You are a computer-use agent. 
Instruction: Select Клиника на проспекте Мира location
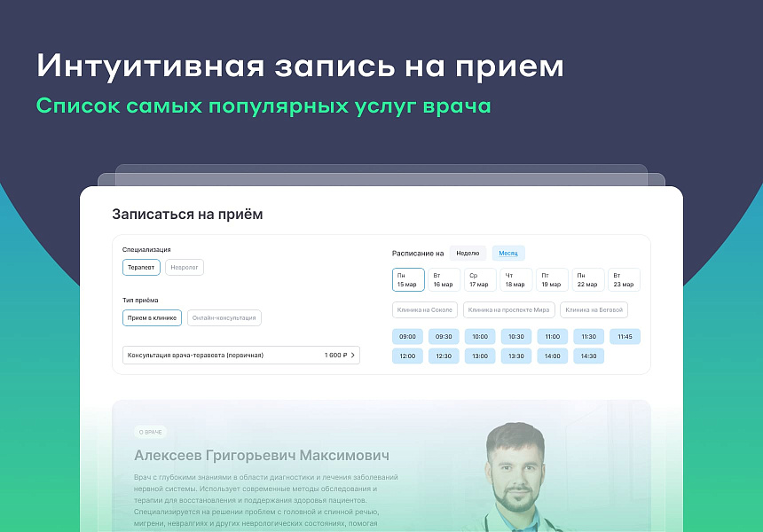[x=510, y=310]
